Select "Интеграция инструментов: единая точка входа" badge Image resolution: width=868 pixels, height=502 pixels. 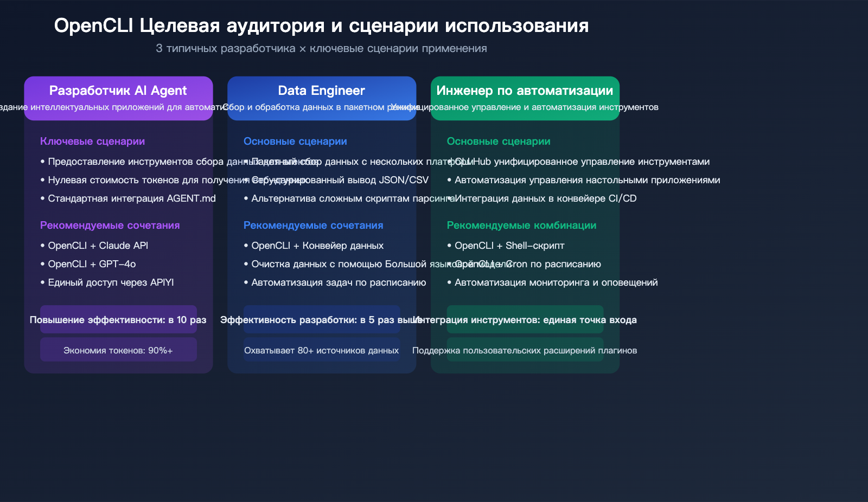525,320
